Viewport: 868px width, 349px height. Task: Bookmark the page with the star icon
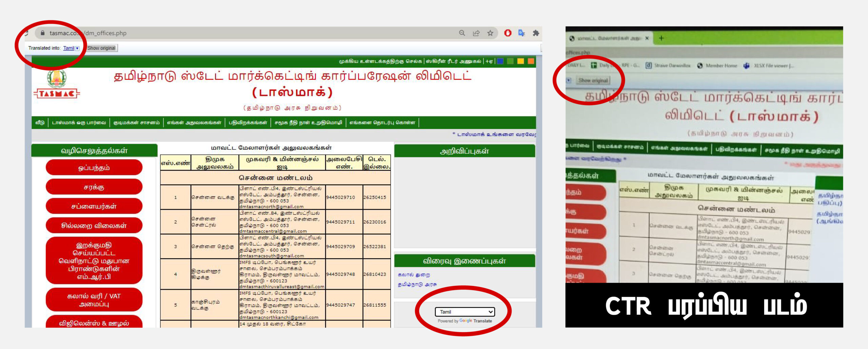(x=490, y=33)
